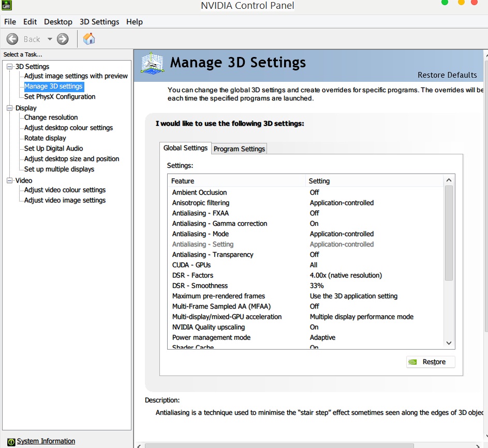488x448 pixels.
Task: Select the Ambient Occlusion row
Action: tap(306, 193)
